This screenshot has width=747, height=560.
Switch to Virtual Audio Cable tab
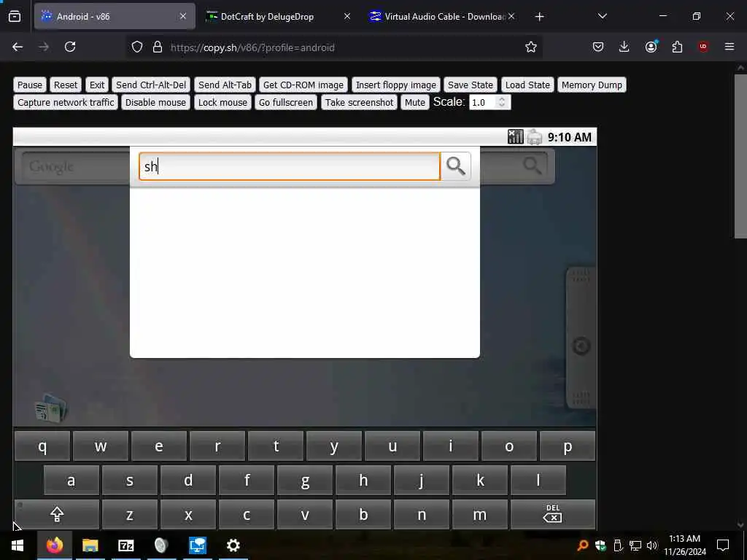click(x=444, y=17)
